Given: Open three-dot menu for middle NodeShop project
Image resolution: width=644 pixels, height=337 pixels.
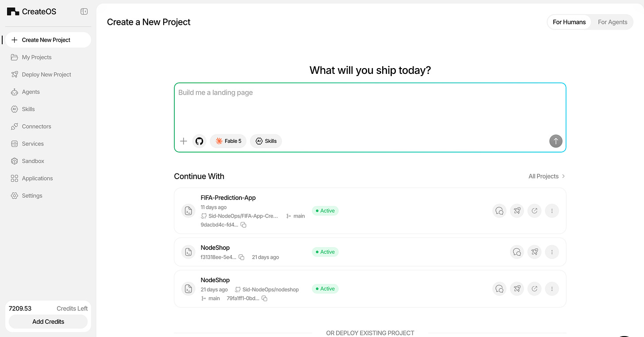Looking at the screenshot, I should (552, 252).
